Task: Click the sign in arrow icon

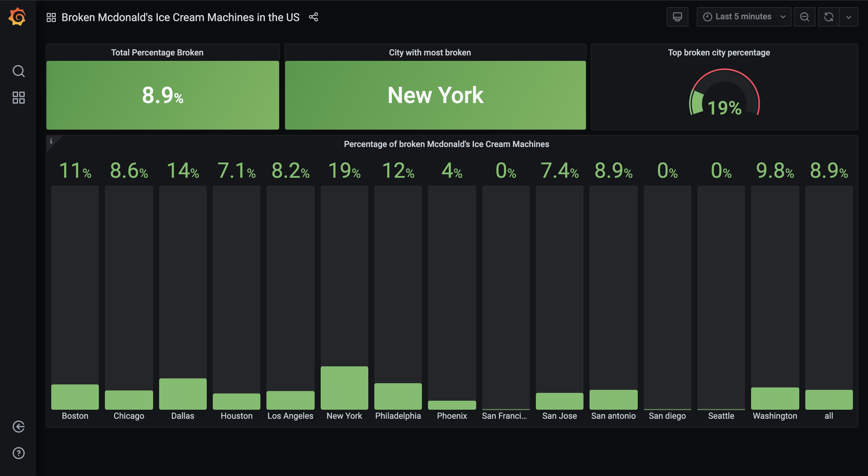Action: pos(18,427)
